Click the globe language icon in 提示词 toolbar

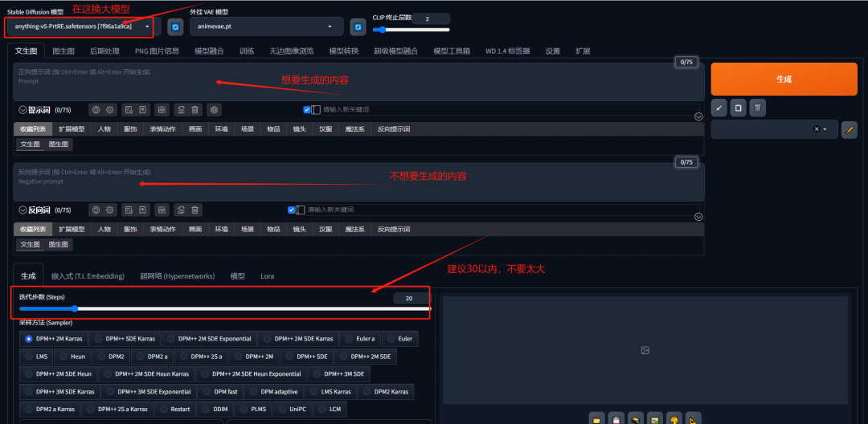[96, 109]
